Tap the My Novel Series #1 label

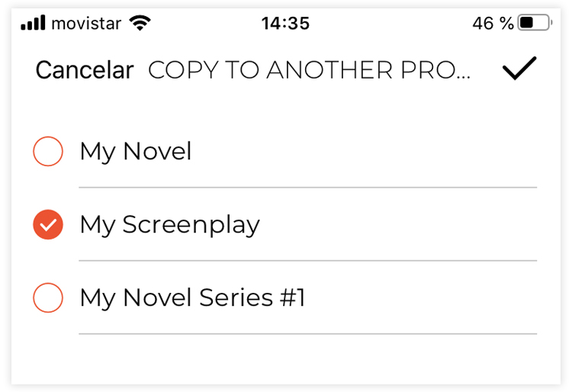tap(192, 297)
